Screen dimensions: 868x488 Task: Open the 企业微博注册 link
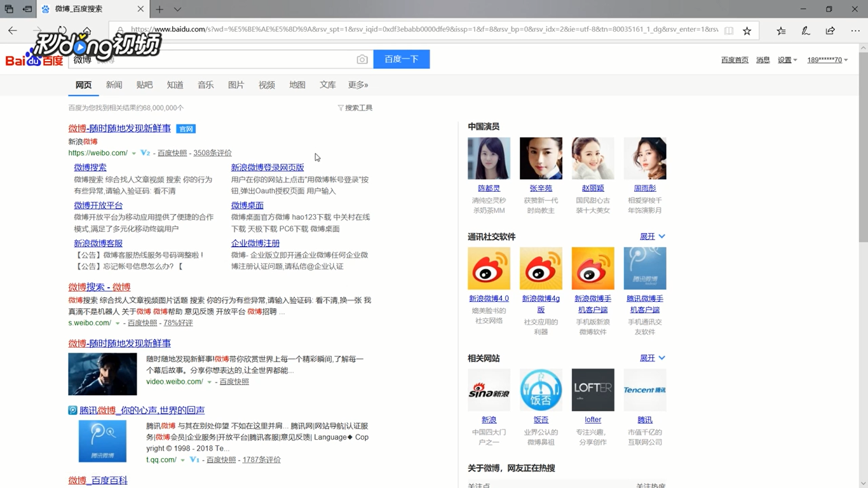pos(255,243)
